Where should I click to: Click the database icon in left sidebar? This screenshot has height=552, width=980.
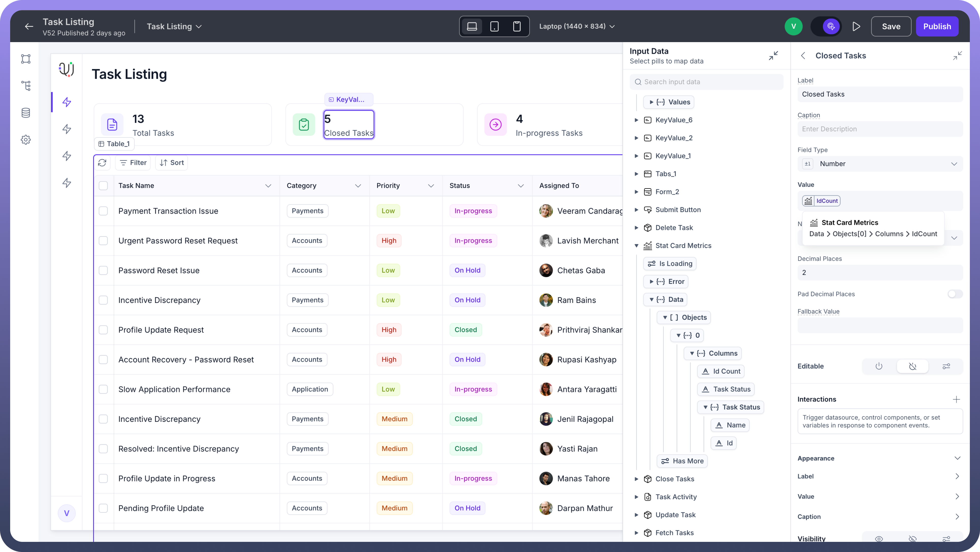click(25, 113)
